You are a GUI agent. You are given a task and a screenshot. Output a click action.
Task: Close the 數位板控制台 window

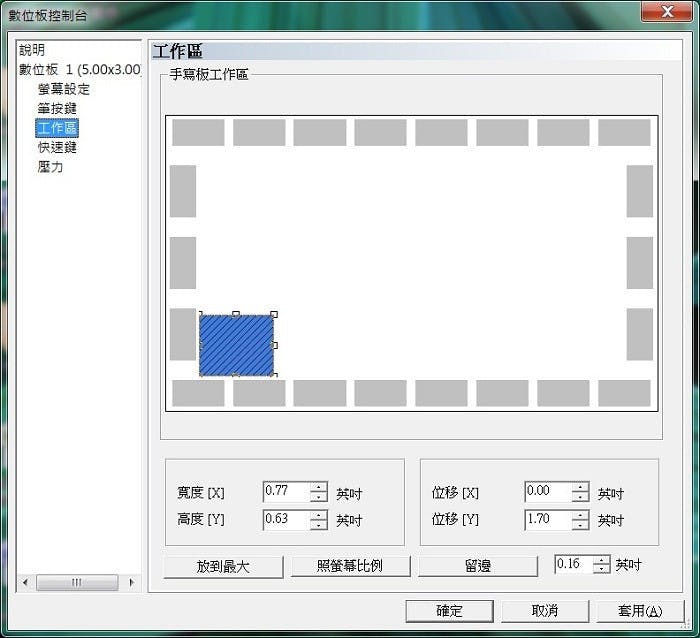click(x=667, y=11)
